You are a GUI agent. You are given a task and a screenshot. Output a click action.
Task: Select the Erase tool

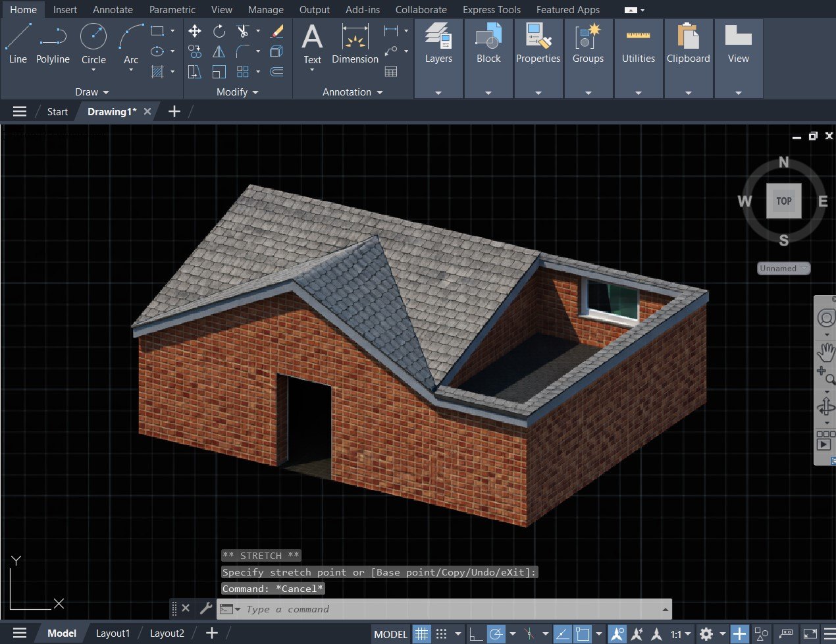(276, 31)
